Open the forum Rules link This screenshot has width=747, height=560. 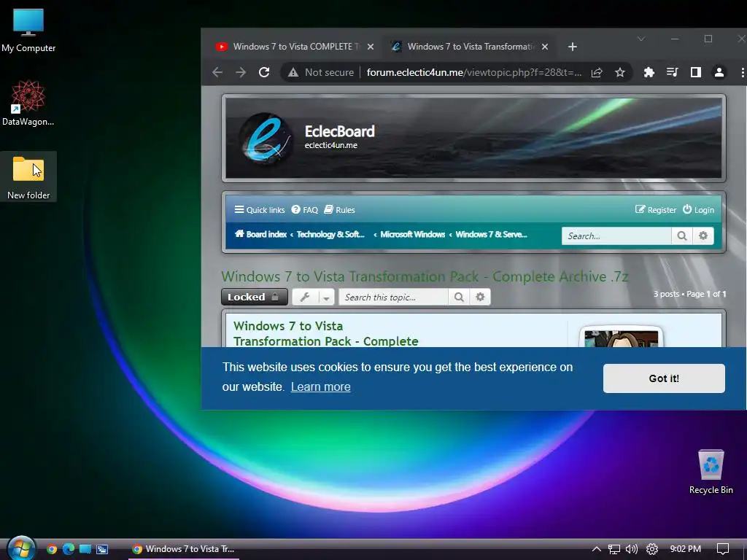[x=340, y=210]
